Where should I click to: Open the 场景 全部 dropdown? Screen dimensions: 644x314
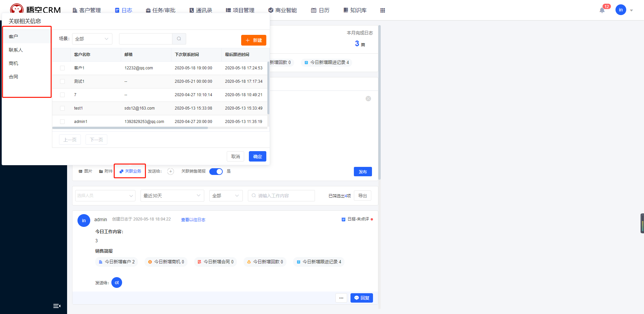tap(92, 39)
